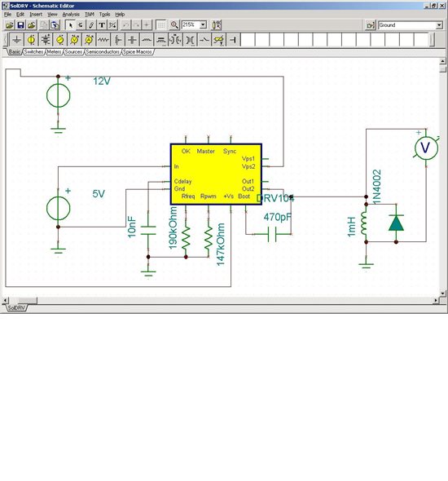
Task: Click the 190kOhm resistor label
Action: pos(173,228)
